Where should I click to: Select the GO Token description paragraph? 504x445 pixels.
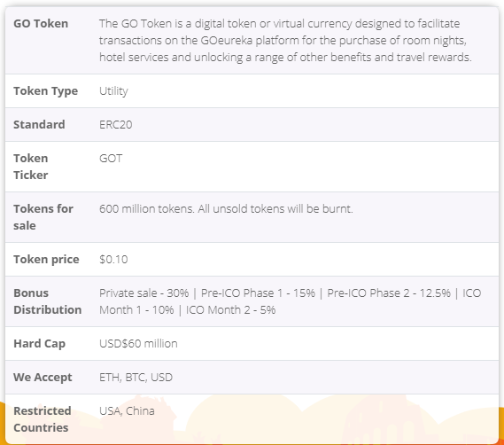(285, 40)
